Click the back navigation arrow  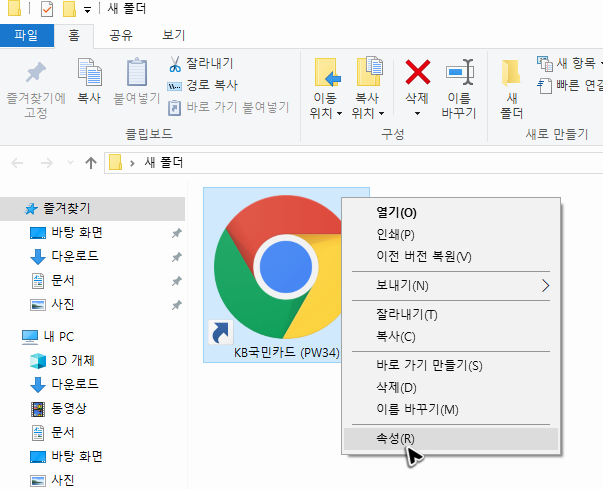(17, 163)
